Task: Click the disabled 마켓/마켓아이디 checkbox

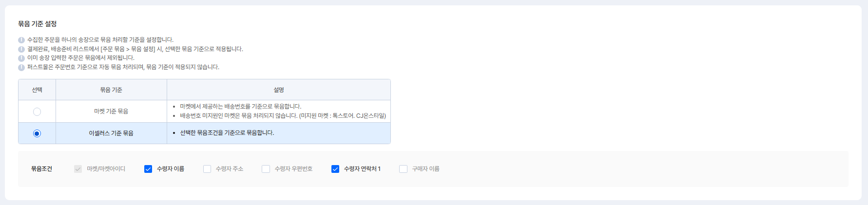Action: (x=78, y=169)
